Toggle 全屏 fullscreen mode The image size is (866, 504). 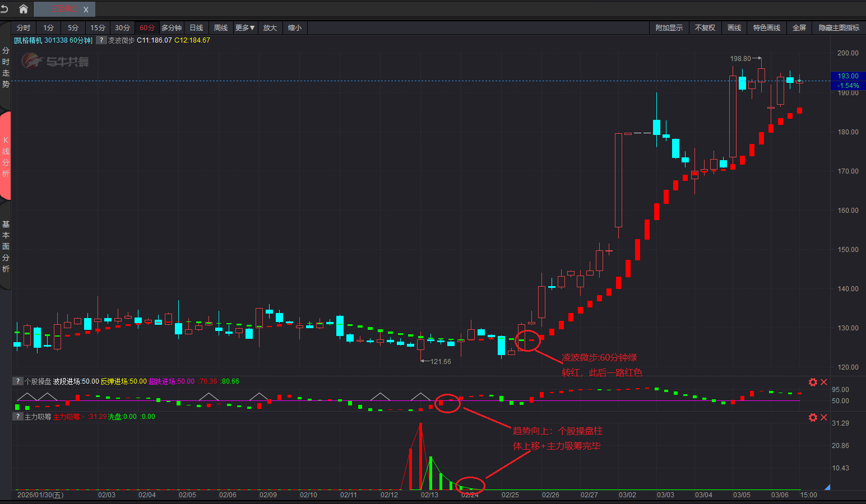click(x=799, y=28)
